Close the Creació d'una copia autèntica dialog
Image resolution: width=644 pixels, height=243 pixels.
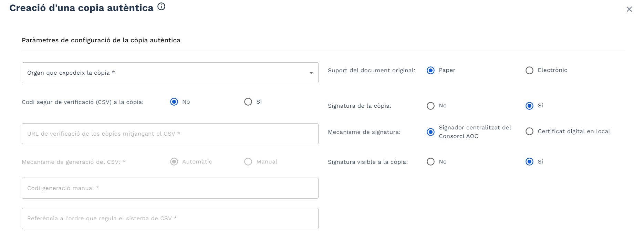pos(629,9)
